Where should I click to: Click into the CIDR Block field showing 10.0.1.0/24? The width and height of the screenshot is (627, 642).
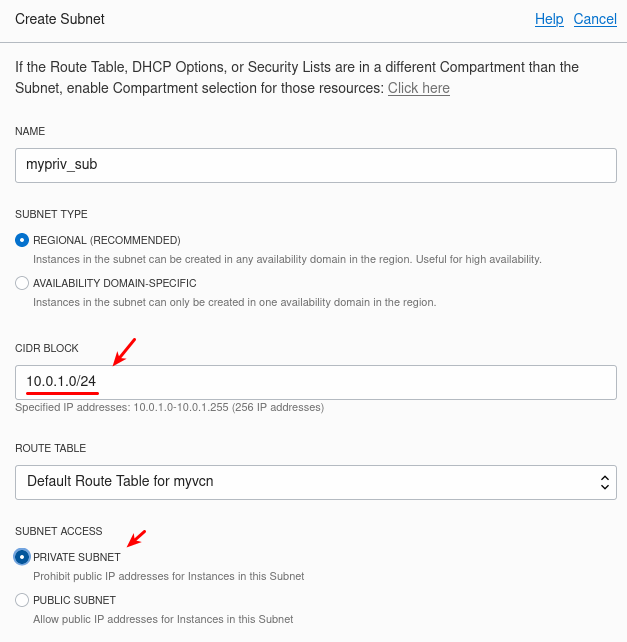click(x=316, y=382)
